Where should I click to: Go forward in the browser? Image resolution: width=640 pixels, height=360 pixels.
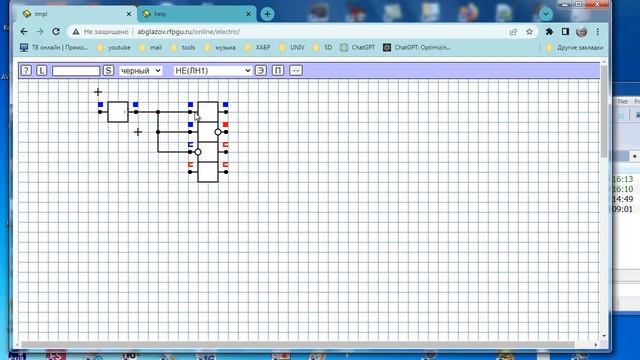[40, 31]
